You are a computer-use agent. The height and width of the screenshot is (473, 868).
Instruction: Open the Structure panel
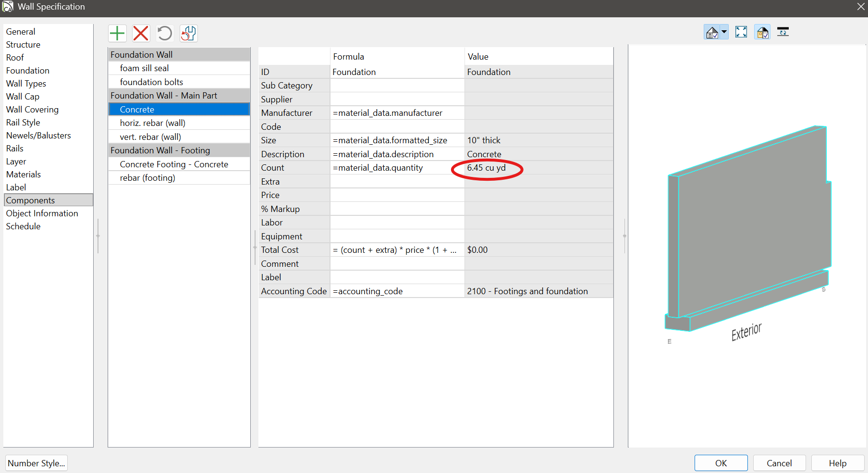[23, 45]
